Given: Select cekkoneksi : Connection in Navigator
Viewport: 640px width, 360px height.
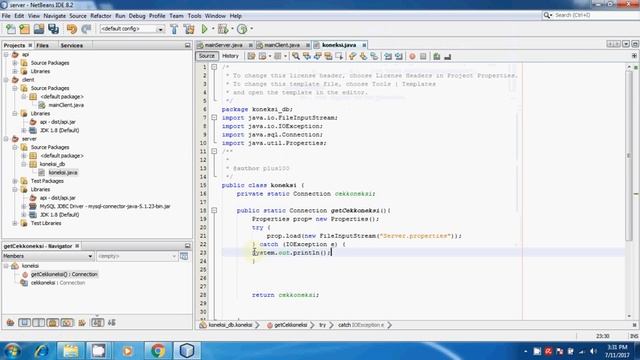Looking at the screenshot, I should tap(58, 282).
